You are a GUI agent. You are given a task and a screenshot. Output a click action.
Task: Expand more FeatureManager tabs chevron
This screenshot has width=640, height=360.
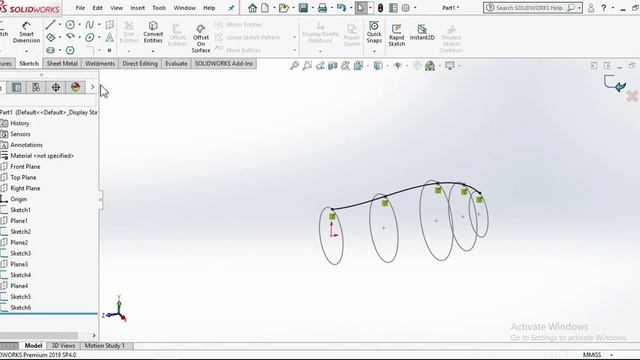point(92,87)
